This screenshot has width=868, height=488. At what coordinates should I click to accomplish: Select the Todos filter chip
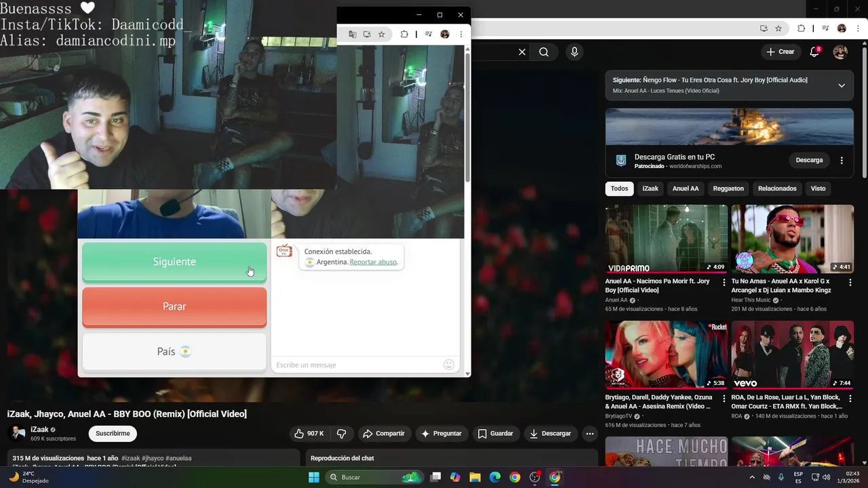(619, 188)
